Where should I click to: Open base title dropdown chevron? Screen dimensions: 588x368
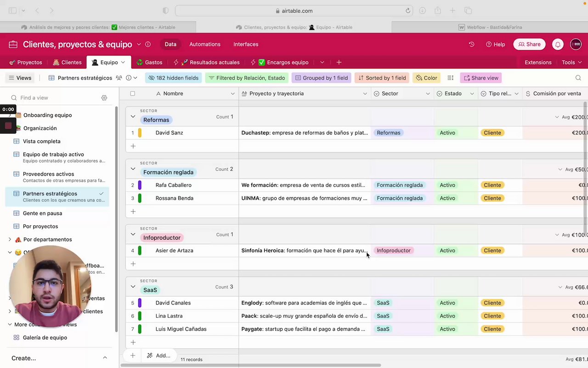tap(139, 44)
